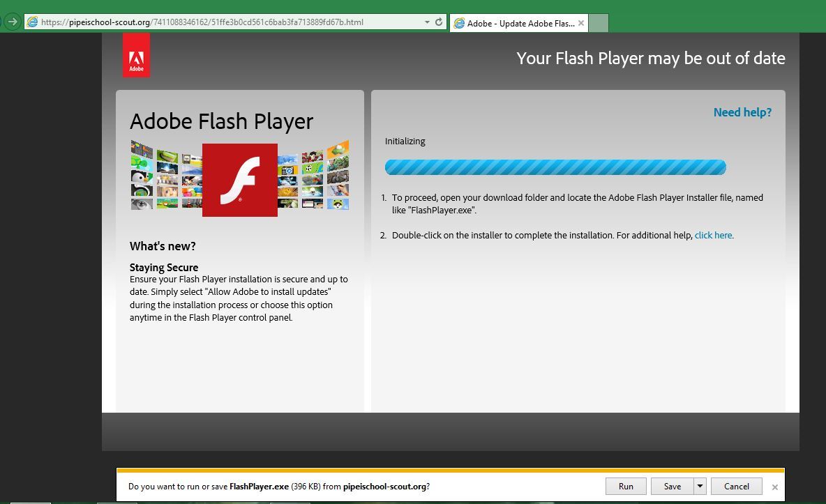This screenshot has width=826, height=504.
Task: Click the photo thumbnails left of Flash logo
Action: point(166,176)
